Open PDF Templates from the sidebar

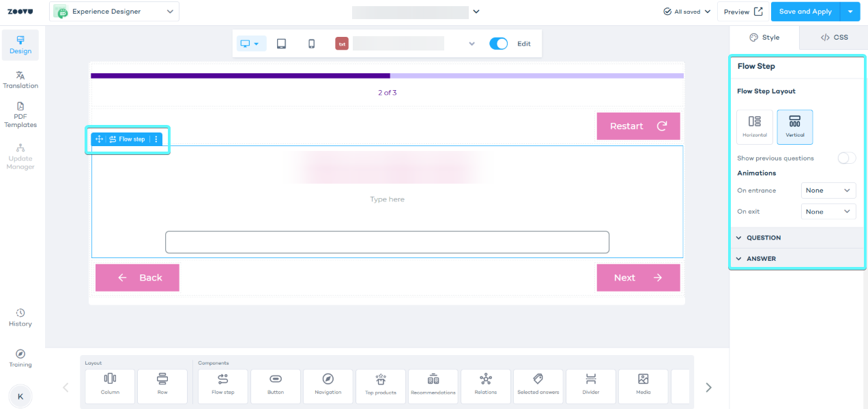pos(20,115)
